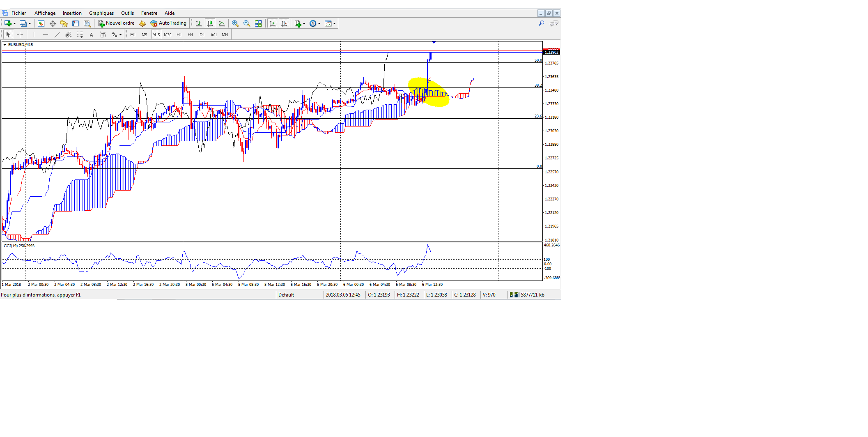Choose the Arrows drawing tool icon
Image resolution: width=868 pixels, height=437 pixels.
tap(114, 34)
